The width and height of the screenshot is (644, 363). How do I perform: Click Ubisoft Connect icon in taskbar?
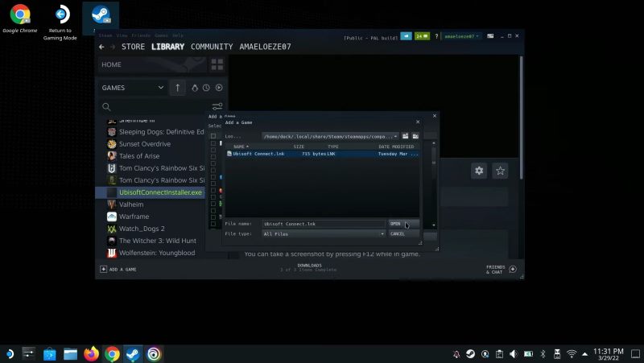(x=154, y=354)
